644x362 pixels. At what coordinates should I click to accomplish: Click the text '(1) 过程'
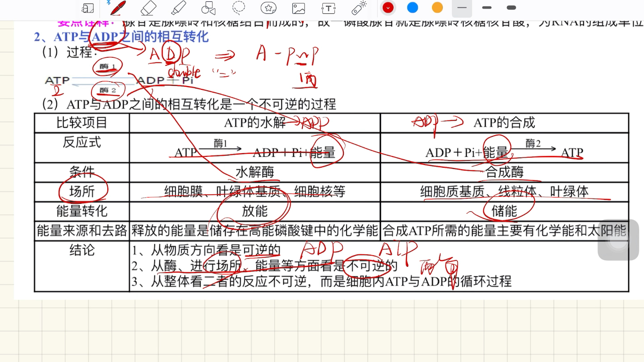(69, 52)
